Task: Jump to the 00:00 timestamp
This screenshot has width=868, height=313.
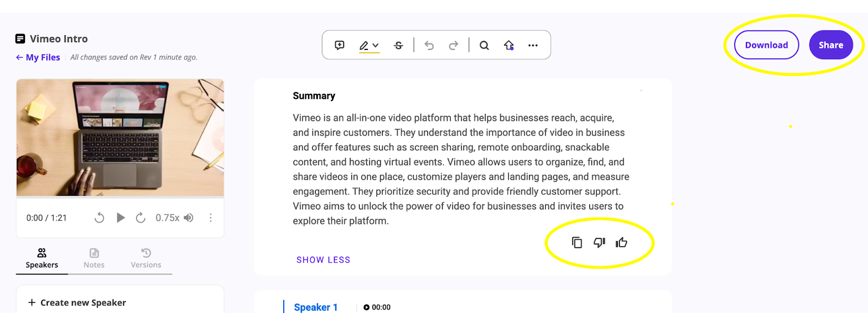Action: (x=377, y=307)
